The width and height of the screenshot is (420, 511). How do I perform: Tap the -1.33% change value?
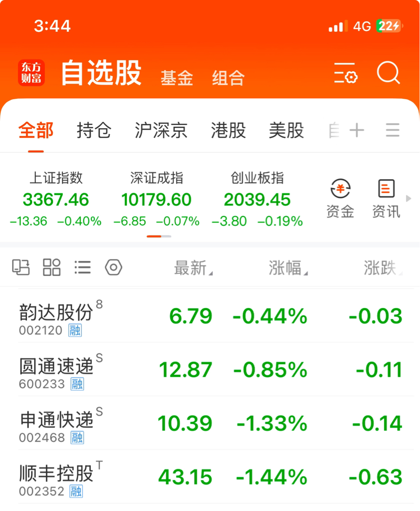click(x=272, y=423)
